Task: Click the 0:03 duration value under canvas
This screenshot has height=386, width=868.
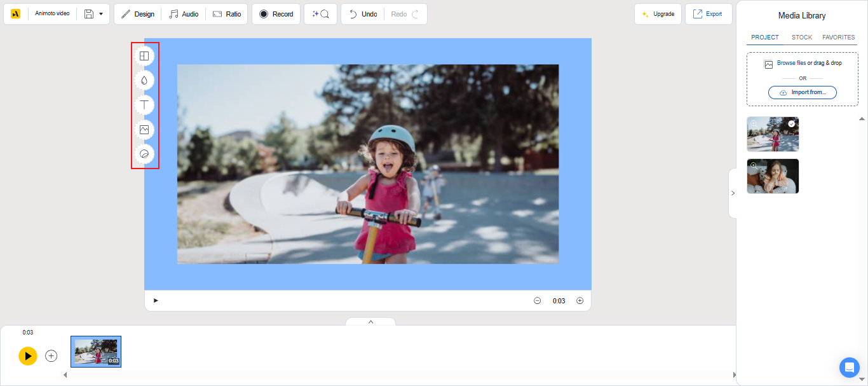Action: coord(559,301)
